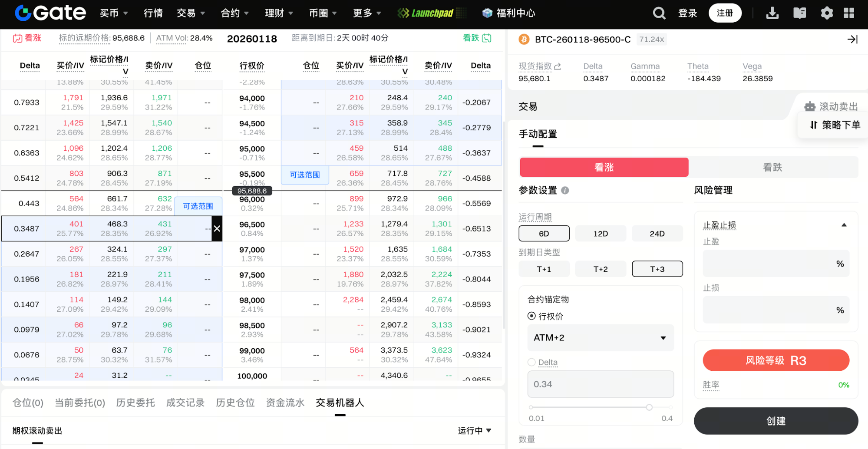
Task: Open the order history (历史委托) tab
Action: point(135,403)
